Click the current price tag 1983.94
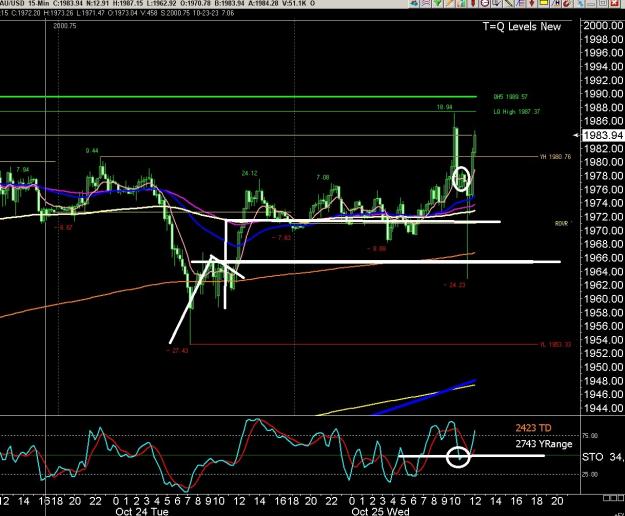Image resolution: width=625 pixels, height=516 pixels. [603, 135]
